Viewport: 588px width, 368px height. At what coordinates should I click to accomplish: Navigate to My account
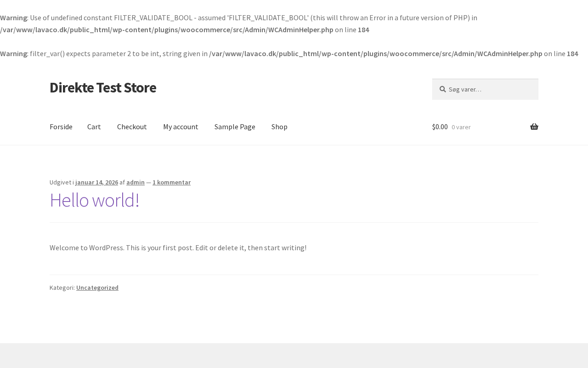point(181,127)
